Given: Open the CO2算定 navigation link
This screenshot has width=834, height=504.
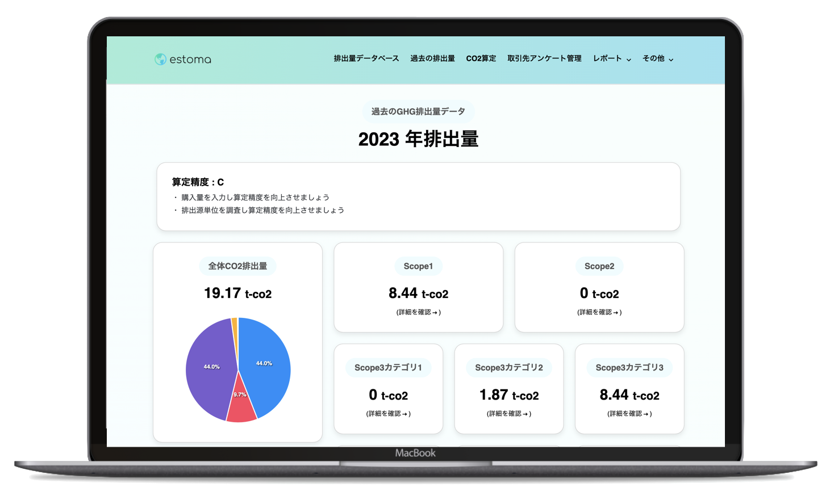Looking at the screenshot, I should click(481, 58).
